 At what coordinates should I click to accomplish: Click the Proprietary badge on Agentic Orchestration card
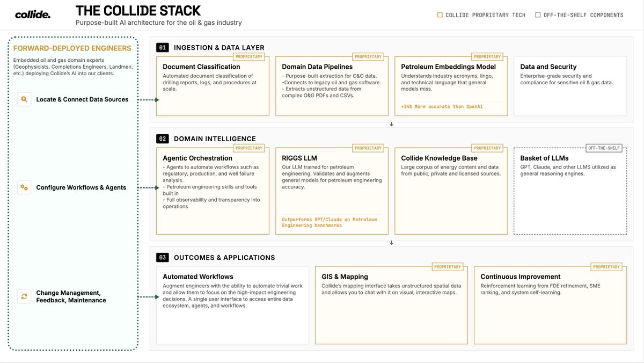249,148
